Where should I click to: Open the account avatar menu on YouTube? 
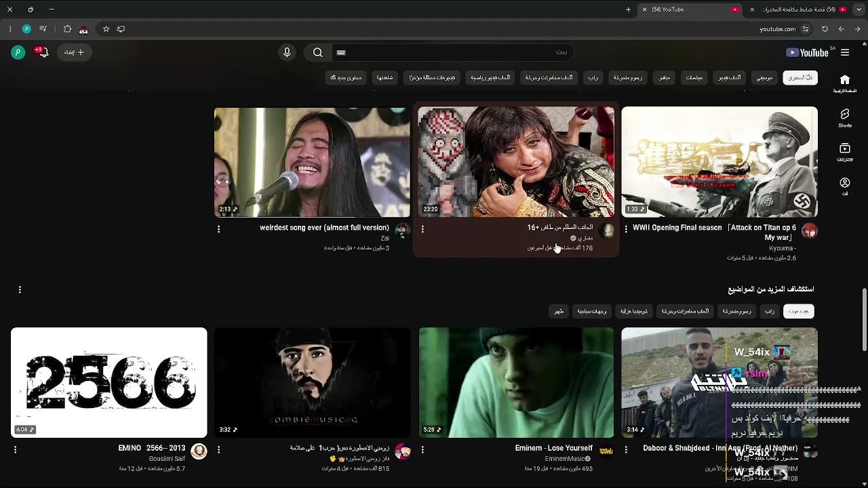18,52
